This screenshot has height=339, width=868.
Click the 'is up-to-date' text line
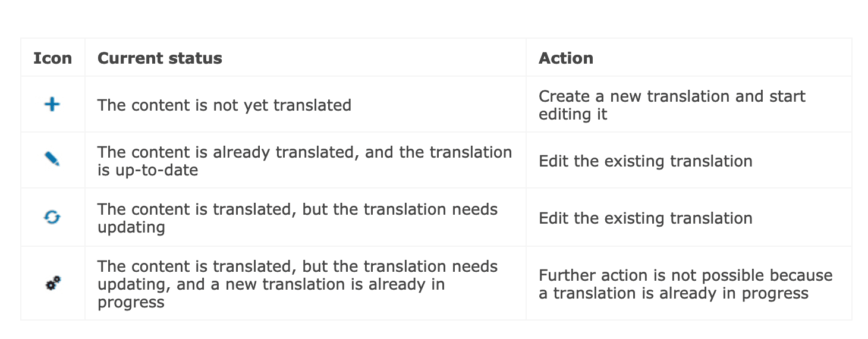tap(147, 170)
